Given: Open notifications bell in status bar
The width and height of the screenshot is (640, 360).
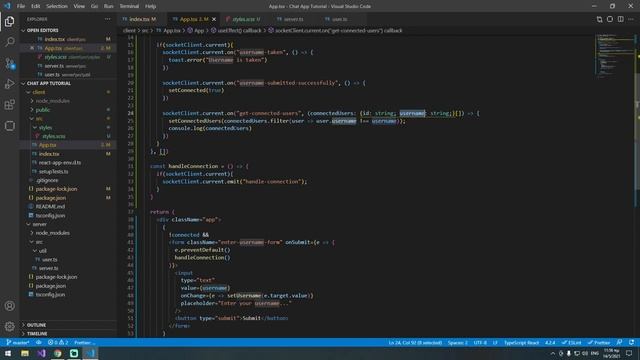Looking at the screenshot, I should pos(632,342).
